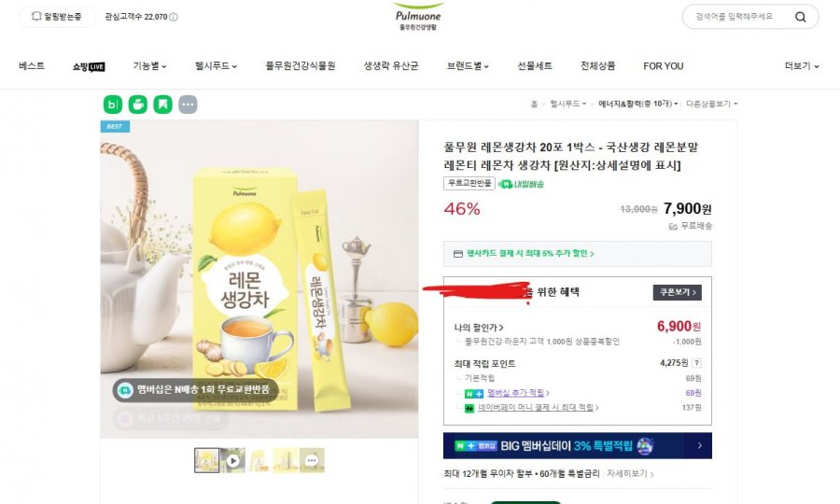
Task: Click the green cafe share icon
Action: pos(137,104)
